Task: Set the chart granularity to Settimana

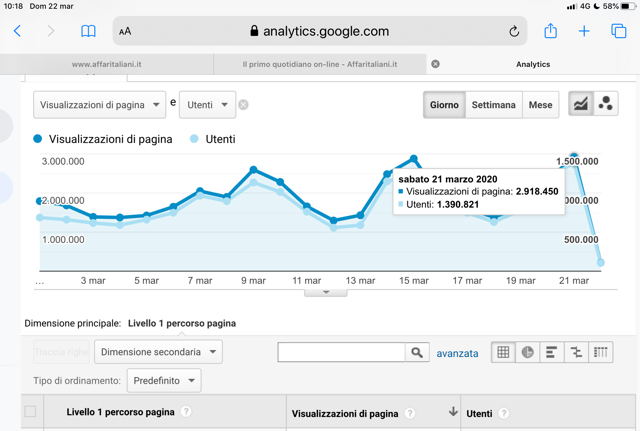Action: click(493, 105)
